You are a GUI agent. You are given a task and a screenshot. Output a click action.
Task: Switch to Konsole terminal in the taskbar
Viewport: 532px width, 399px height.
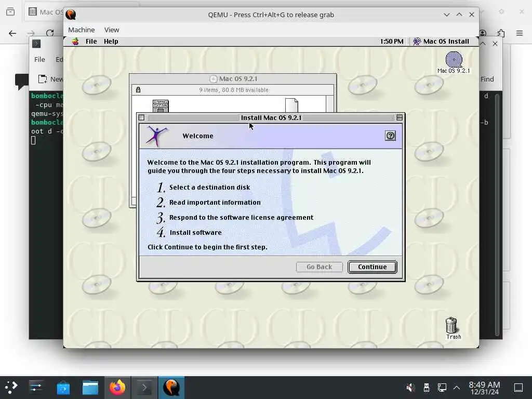(144, 388)
